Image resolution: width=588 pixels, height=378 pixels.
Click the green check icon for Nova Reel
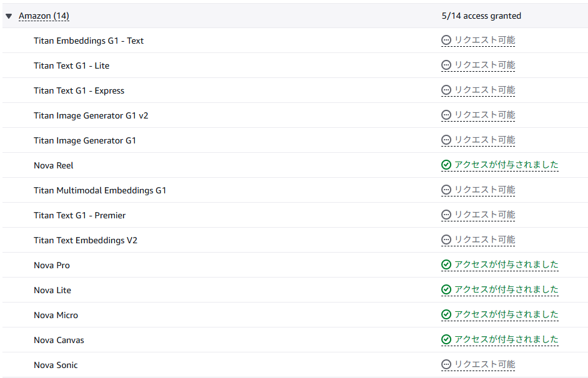click(446, 165)
